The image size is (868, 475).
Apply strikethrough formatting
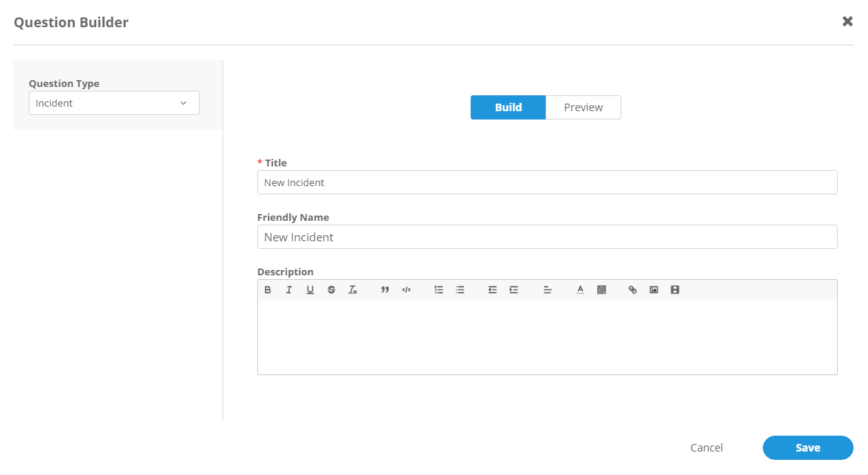[x=331, y=290]
